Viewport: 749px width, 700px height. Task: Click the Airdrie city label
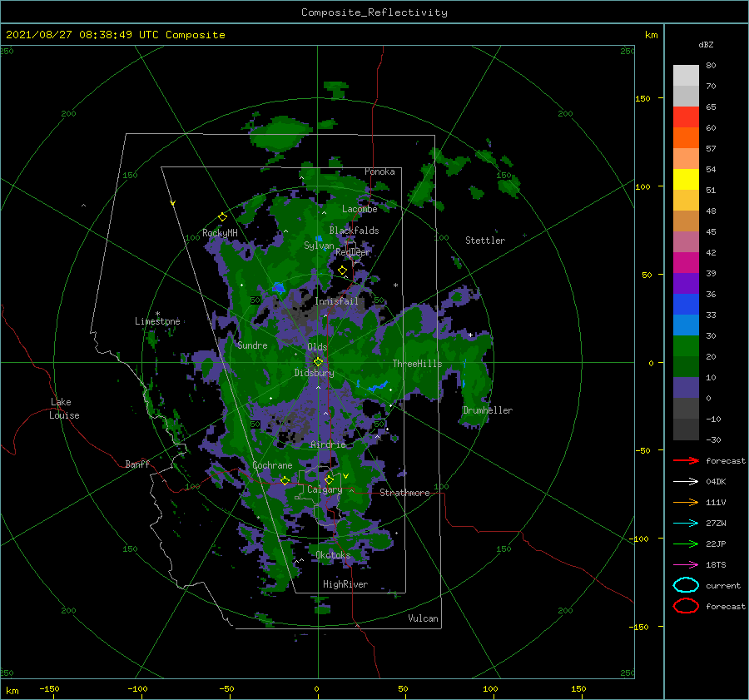click(x=328, y=444)
